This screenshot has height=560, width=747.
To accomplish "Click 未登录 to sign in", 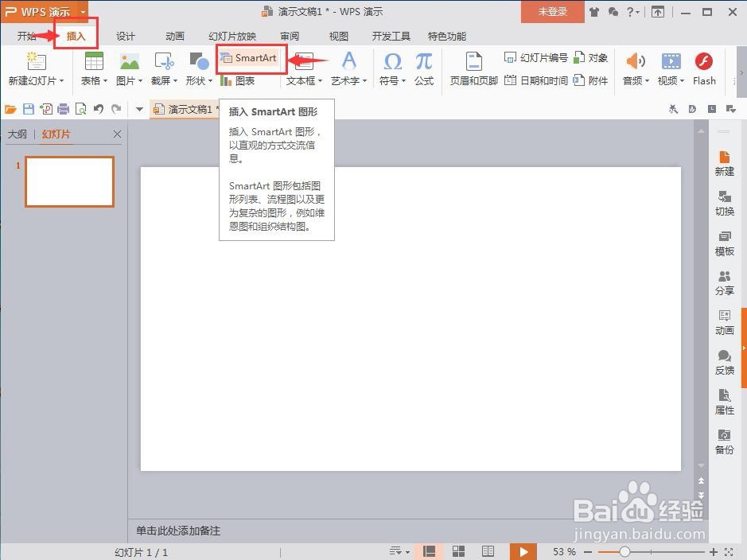I will [x=553, y=12].
